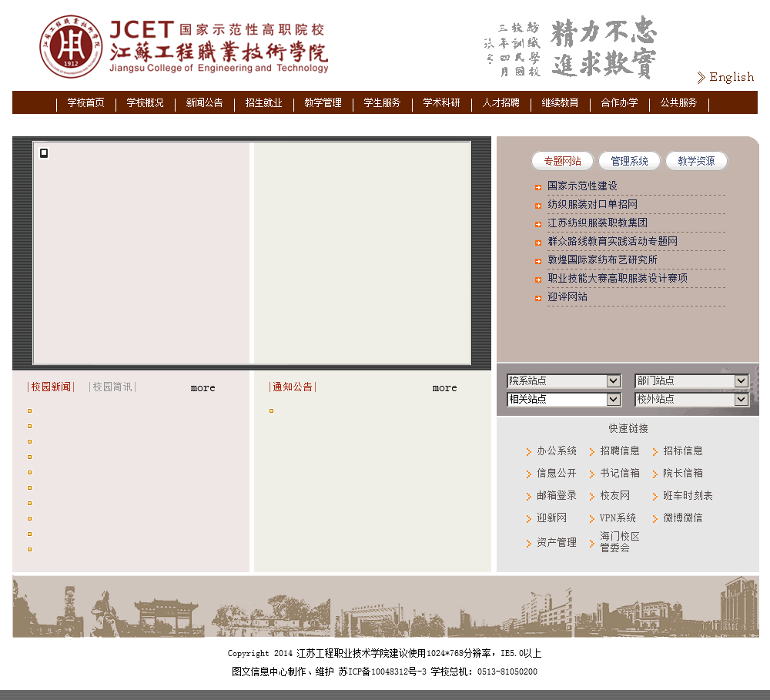The width and height of the screenshot is (770, 700).
Task: Open 新闻公告 menu item
Action: coord(204,102)
